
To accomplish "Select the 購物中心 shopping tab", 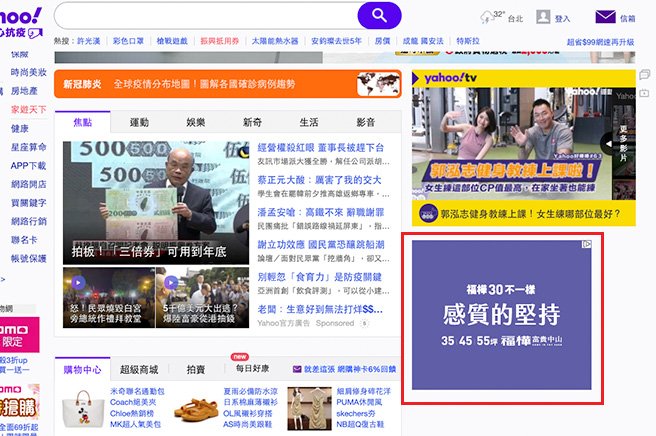I will (x=82, y=369).
